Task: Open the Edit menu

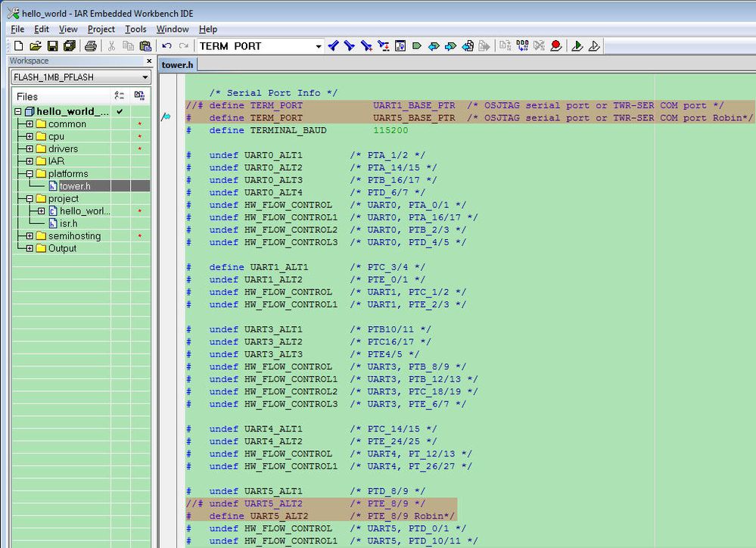Action: click(42, 29)
